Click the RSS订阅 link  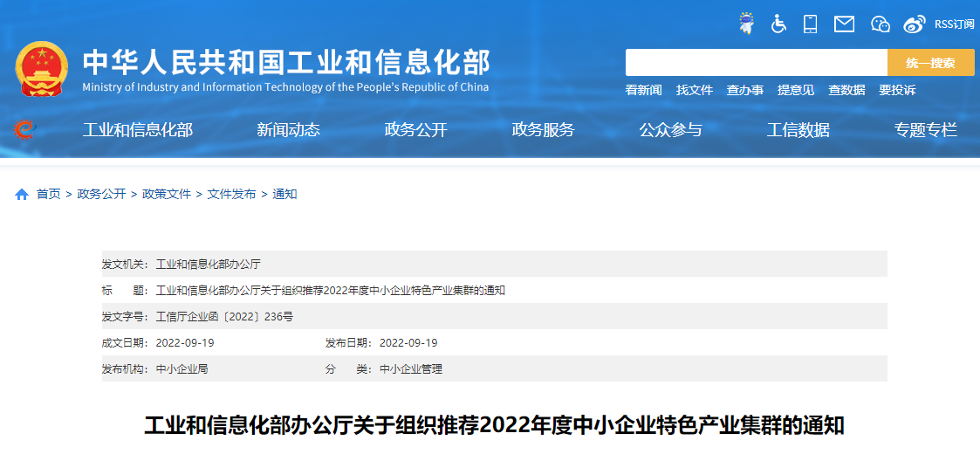[x=954, y=24]
